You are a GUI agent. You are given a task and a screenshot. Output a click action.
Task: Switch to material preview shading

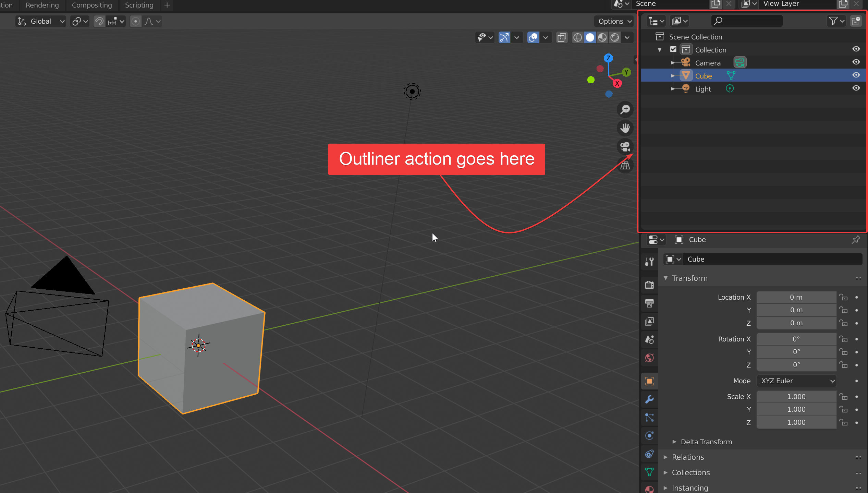tap(602, 37)
